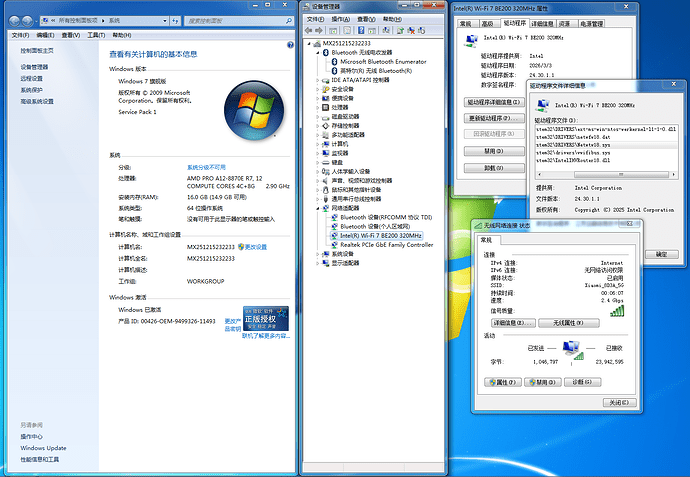Switch to the 详细信息 tab in Wi-Fi properties
Viewport: 690px width, 477px height.
click(542, 24)
